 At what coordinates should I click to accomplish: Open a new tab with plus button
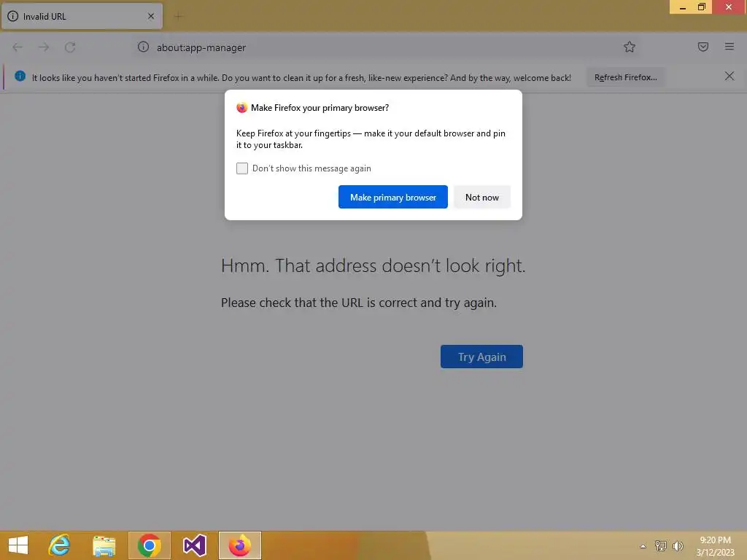click(x=179, y=17)
